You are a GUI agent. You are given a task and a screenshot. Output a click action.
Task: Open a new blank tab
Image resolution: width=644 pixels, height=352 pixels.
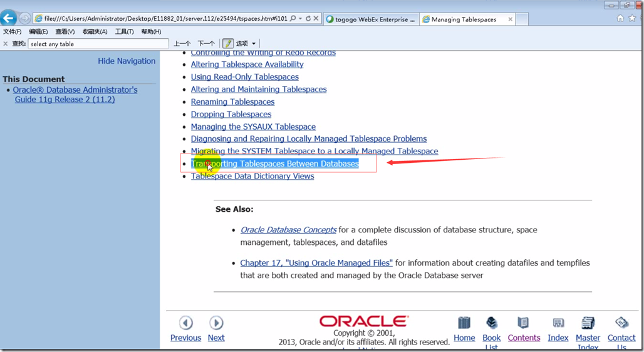(x=522, y=19)
